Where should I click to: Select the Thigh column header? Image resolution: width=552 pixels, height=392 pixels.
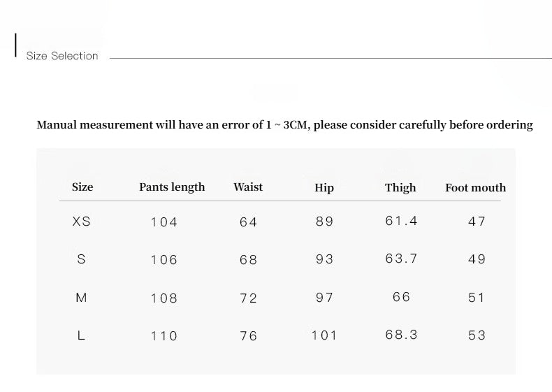click(x=400, y=188)
